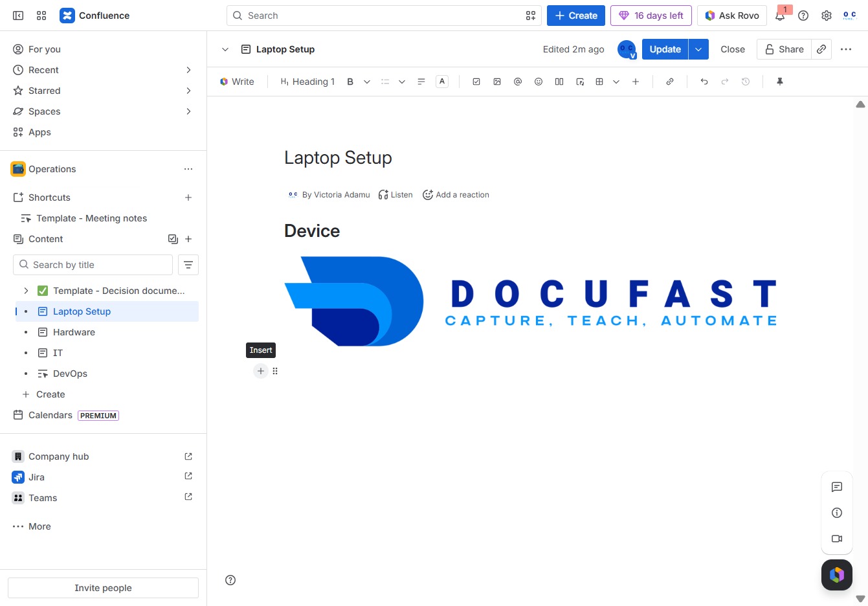Click the Insert plus button in the page
The image size is (868, 606).
261,371
